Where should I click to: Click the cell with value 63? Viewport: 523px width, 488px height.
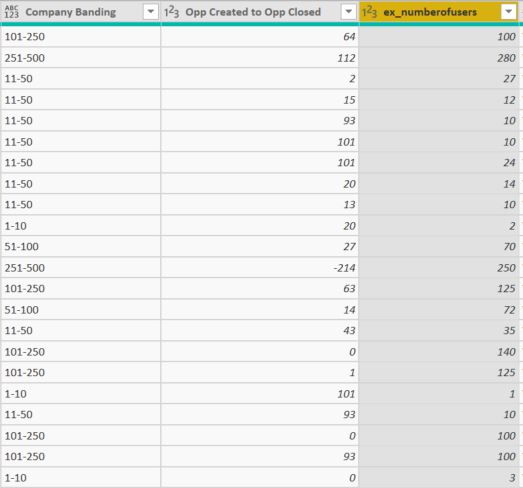[260, 289]
